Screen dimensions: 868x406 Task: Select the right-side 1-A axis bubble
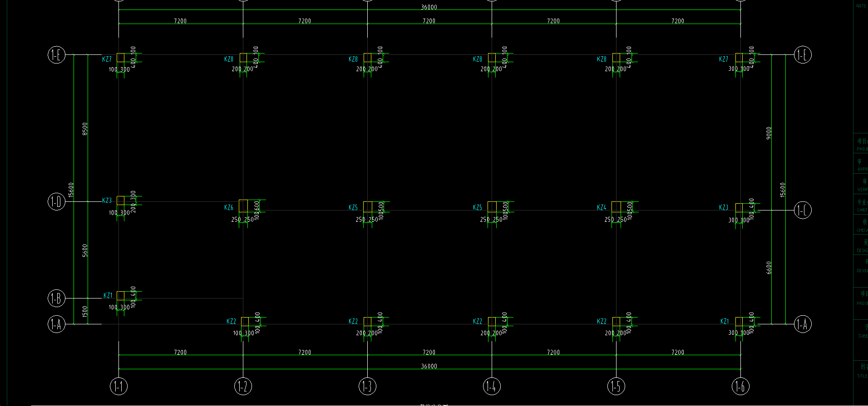tap(803, 324)
